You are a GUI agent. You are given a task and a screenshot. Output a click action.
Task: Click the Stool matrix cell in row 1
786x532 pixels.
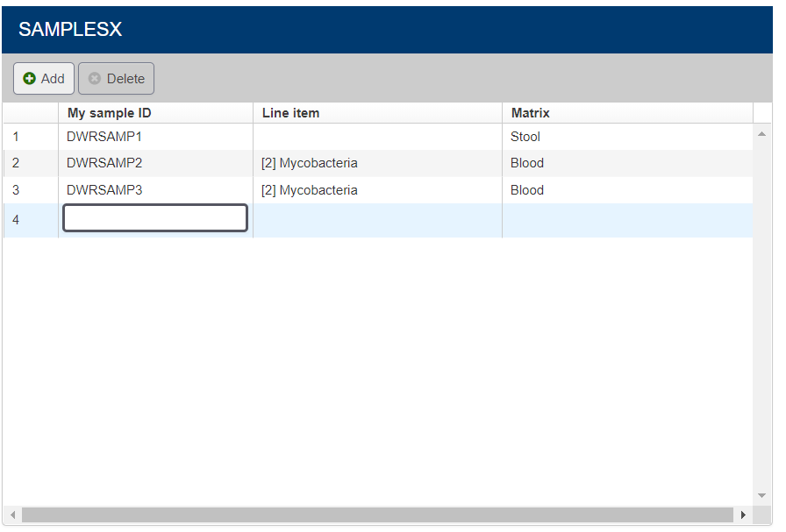click(525, 137)
